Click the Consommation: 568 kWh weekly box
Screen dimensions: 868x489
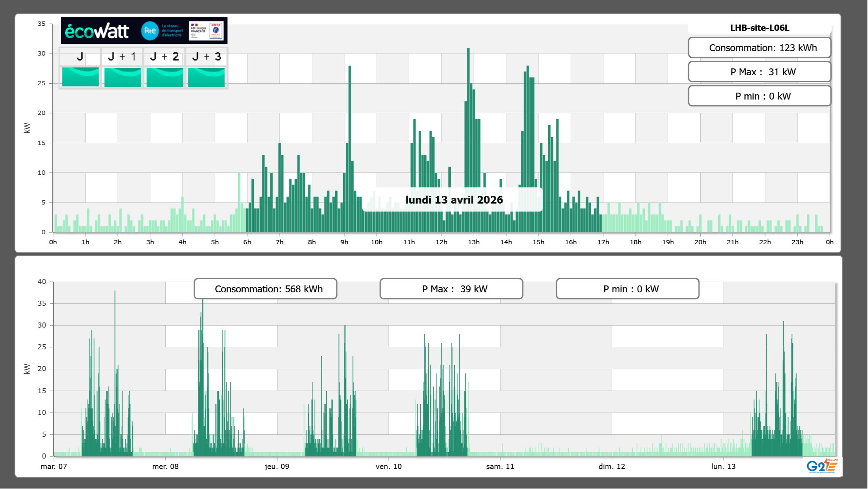(x=265, y=289)
